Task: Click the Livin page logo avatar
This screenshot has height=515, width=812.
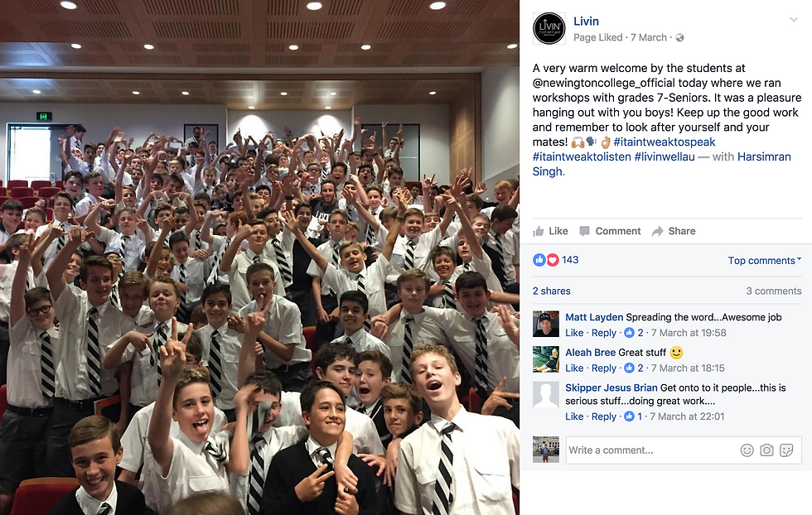Action: pyautogui.click(x=549, y=28)
